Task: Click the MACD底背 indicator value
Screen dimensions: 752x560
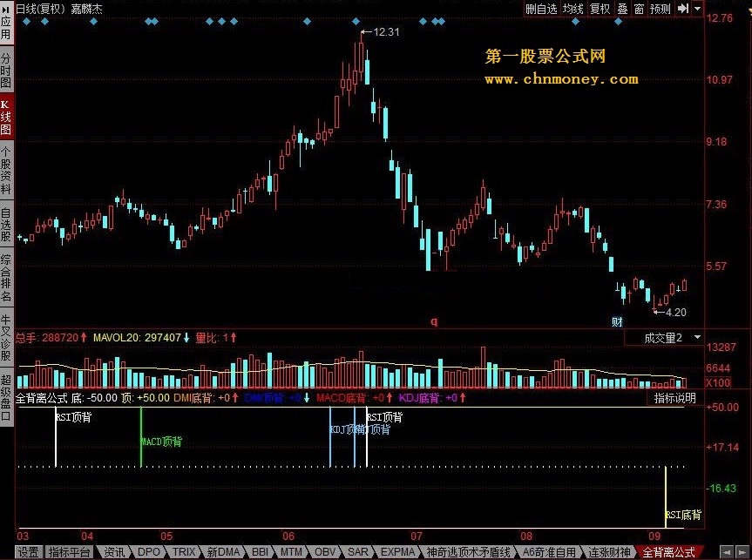Action: point(355,397)
